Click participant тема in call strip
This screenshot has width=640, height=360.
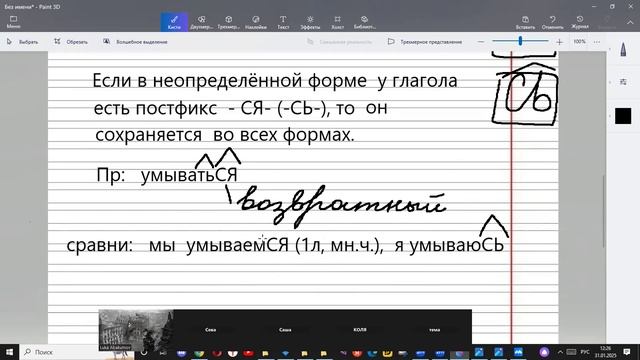(434, 329)
